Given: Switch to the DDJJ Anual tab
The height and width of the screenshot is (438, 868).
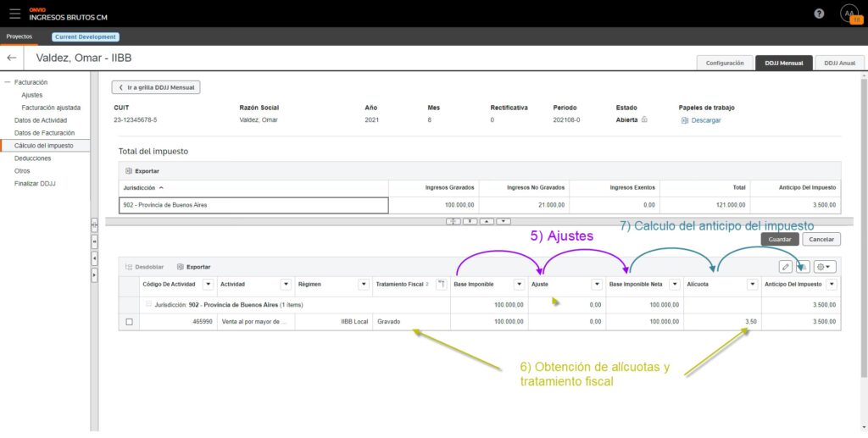Looking at the screenshot, I should 840,63.
